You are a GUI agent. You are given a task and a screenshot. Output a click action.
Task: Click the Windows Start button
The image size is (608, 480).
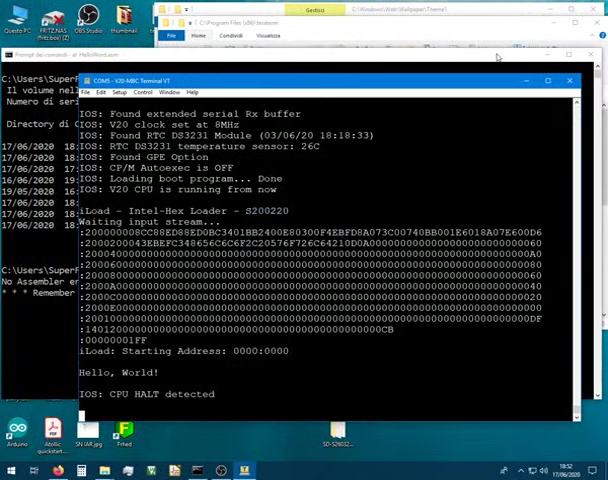[9, 470]
